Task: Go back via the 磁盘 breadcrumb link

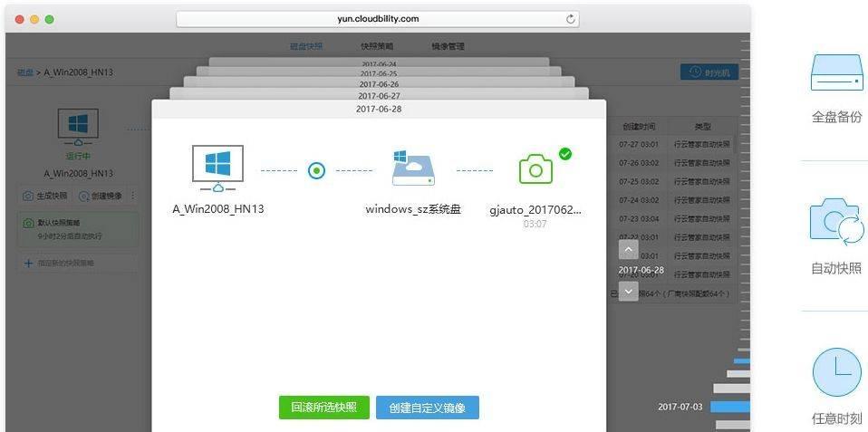Action: [x=24, y=72]
